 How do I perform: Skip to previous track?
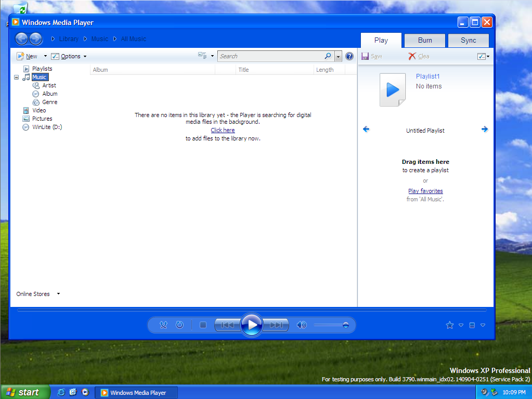[x=227, y=325]
